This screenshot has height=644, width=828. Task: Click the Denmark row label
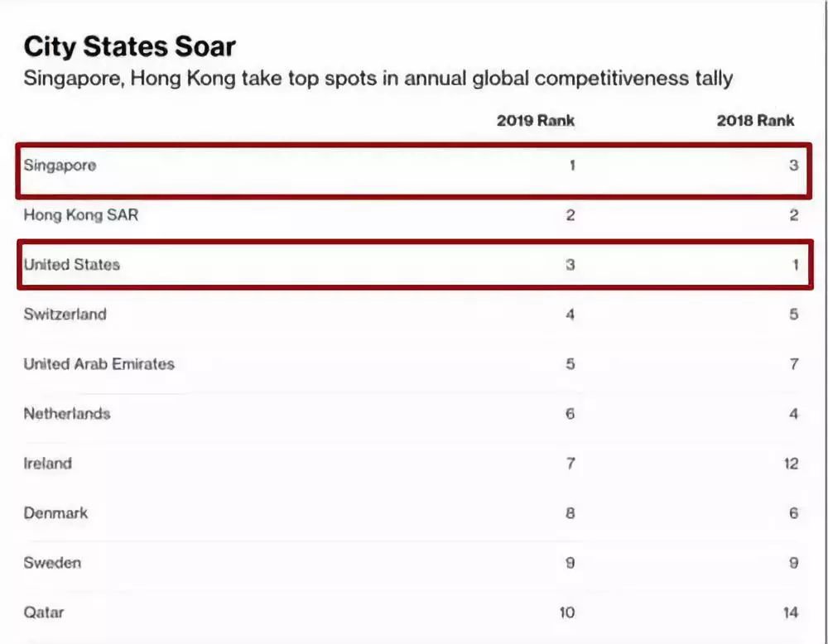click(x=55, y=513)
